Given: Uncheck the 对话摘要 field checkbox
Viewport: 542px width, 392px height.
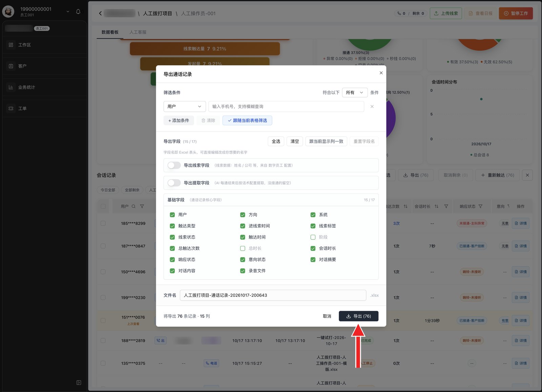Looking at the screenshot, I should click(x=313, y=260).
